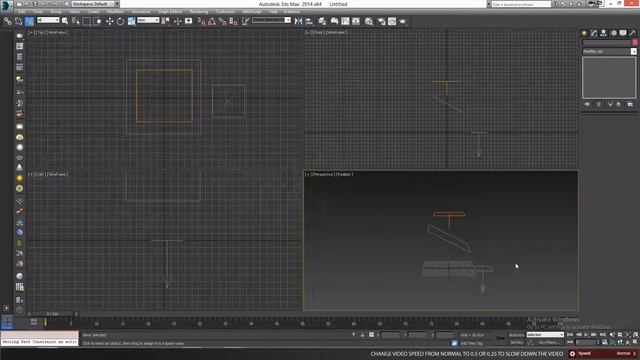
Task: Open the selection filter dropdown
Action: click(x=48, y=20)
